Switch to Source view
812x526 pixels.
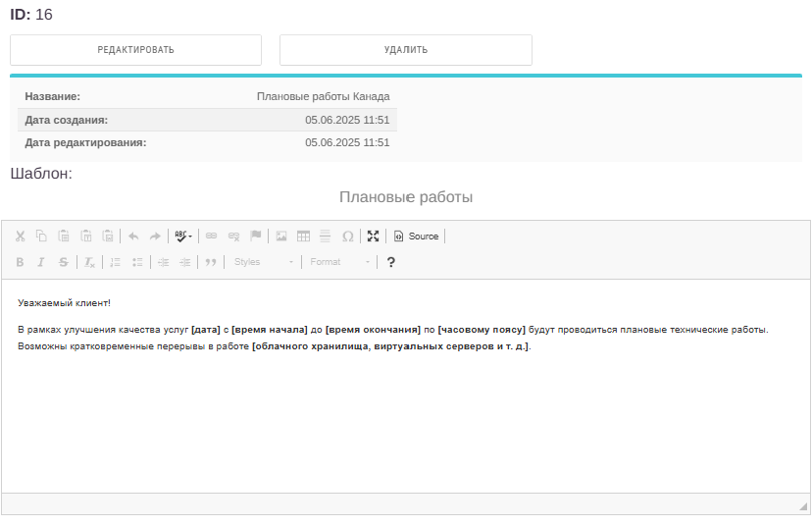tap(416, 237)
